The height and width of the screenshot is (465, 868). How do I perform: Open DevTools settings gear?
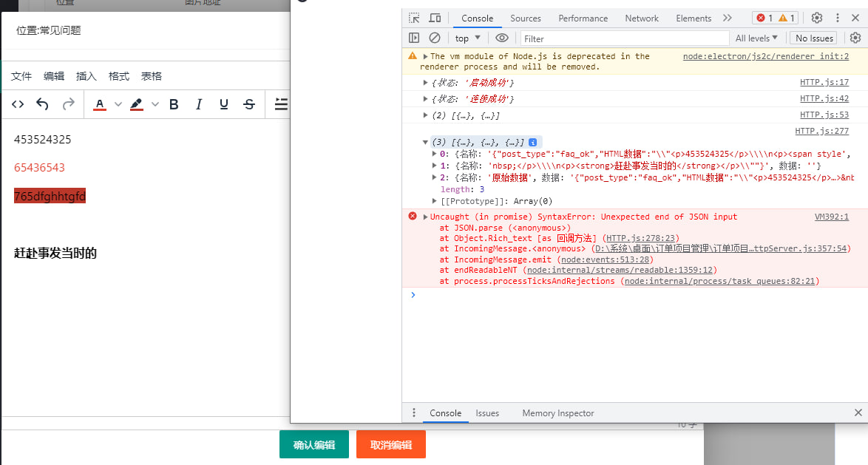pyautogui.click(x=816, y=18)
